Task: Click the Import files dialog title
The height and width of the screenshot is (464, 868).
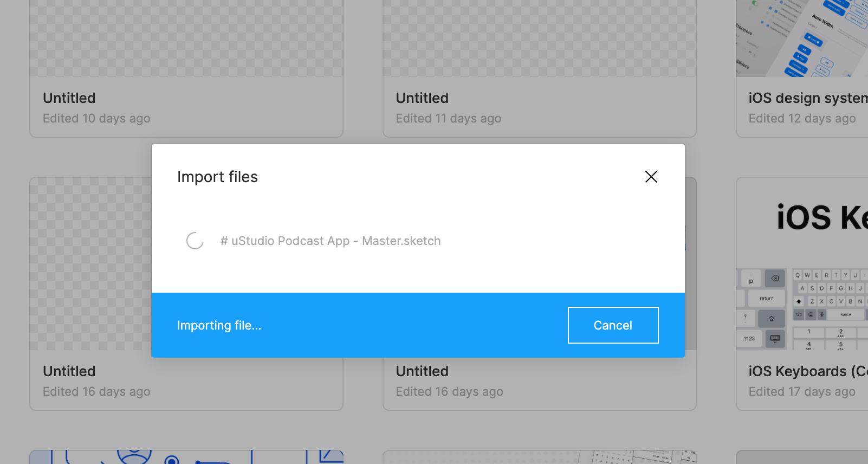Action: tap(217, 177)
